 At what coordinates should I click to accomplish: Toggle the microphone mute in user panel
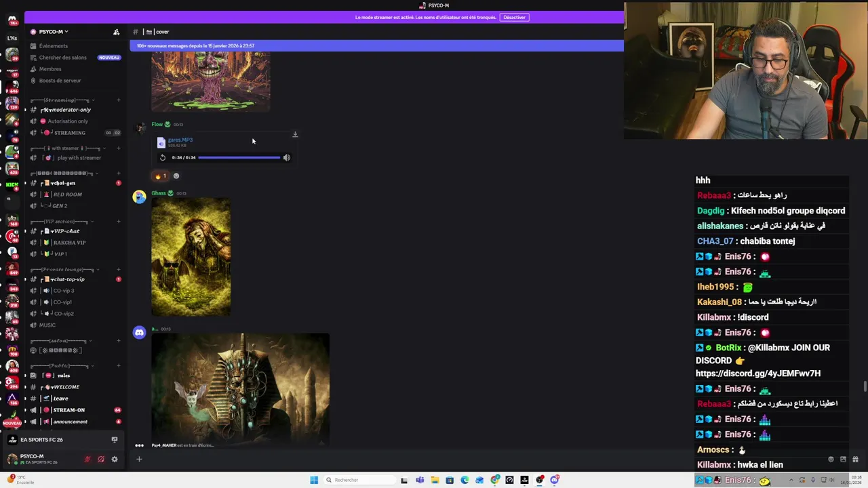point(87,460)
